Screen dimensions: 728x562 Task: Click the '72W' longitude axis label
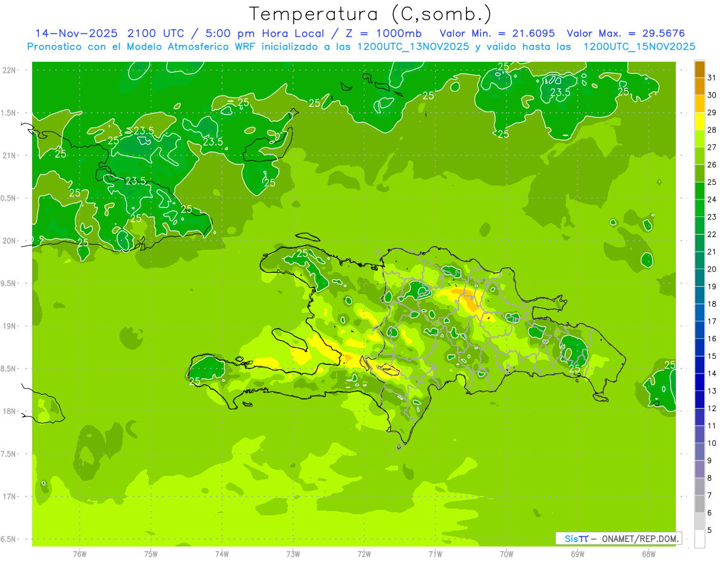coord(364,554)
